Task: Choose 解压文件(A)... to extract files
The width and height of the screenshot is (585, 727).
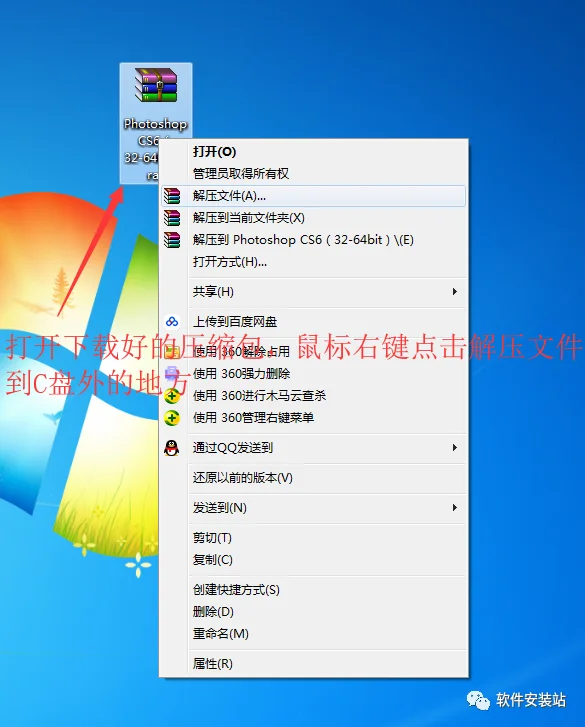Action: tap(313, 196)
